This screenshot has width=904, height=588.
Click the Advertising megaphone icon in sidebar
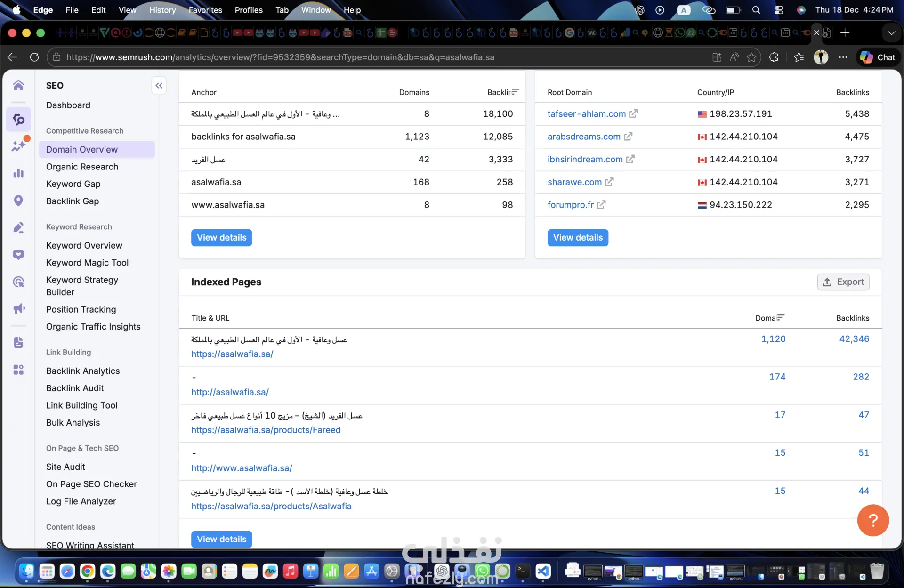(x=18, y=309)
